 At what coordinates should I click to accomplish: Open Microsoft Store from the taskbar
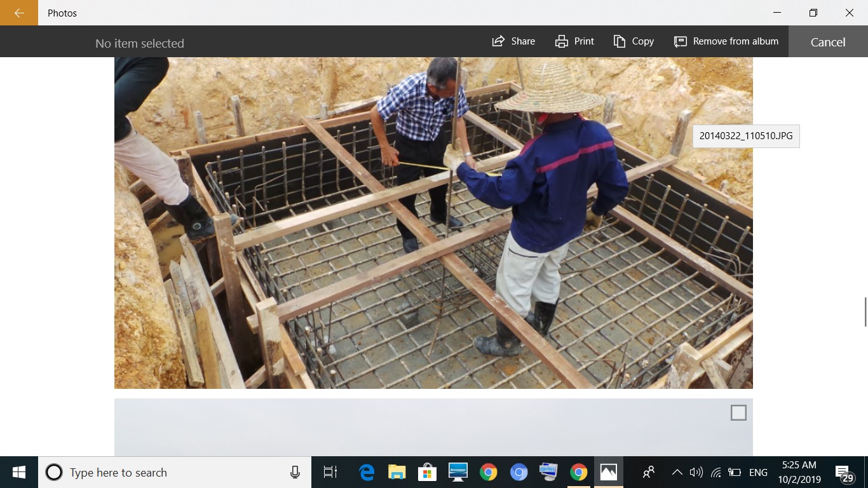tap(428, 472)
